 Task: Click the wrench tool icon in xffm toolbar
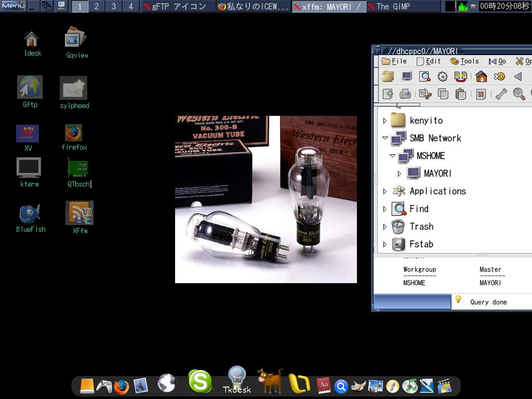[x=501, y=94]
